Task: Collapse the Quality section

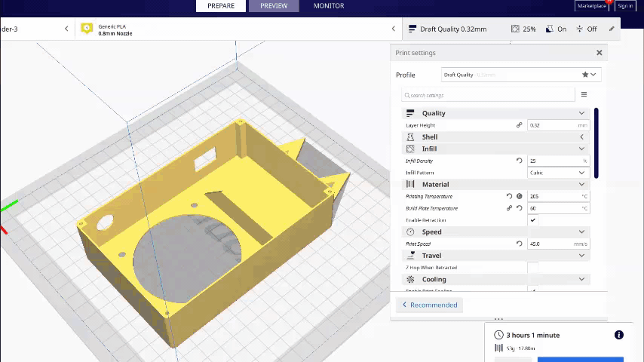Action: [x=581, y=113]
